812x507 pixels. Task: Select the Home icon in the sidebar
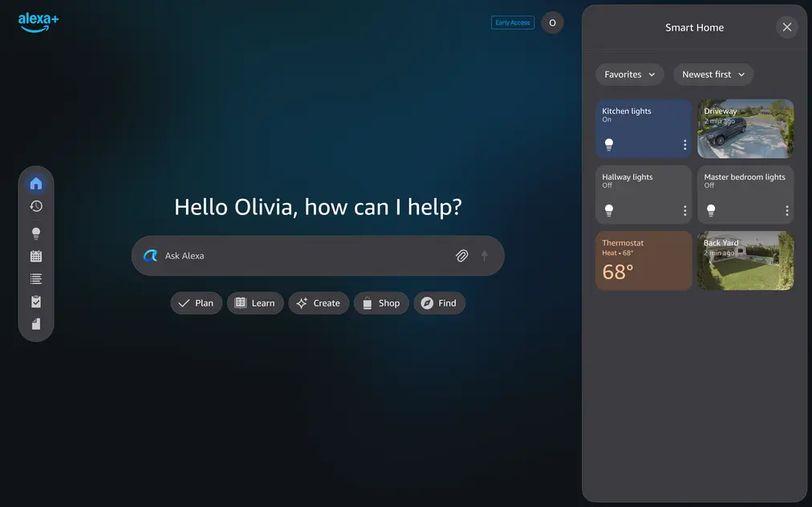(35, 183)
